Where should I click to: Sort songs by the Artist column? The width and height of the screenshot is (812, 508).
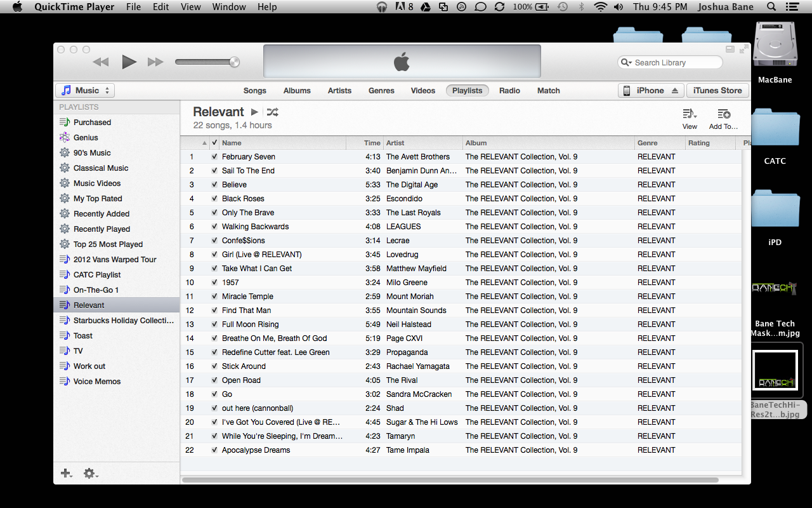coord(422,143)
